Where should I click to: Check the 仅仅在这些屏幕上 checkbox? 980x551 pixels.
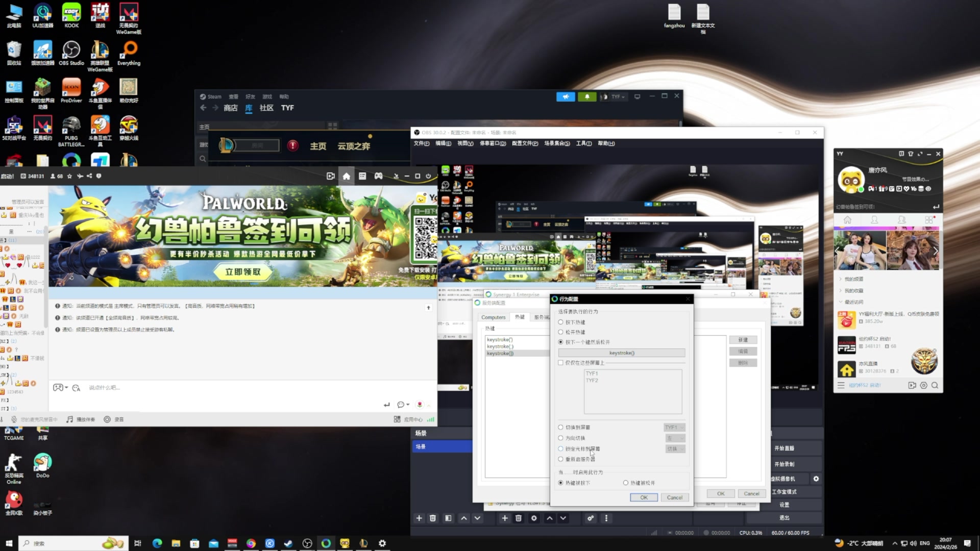click(x=561, y=363)
